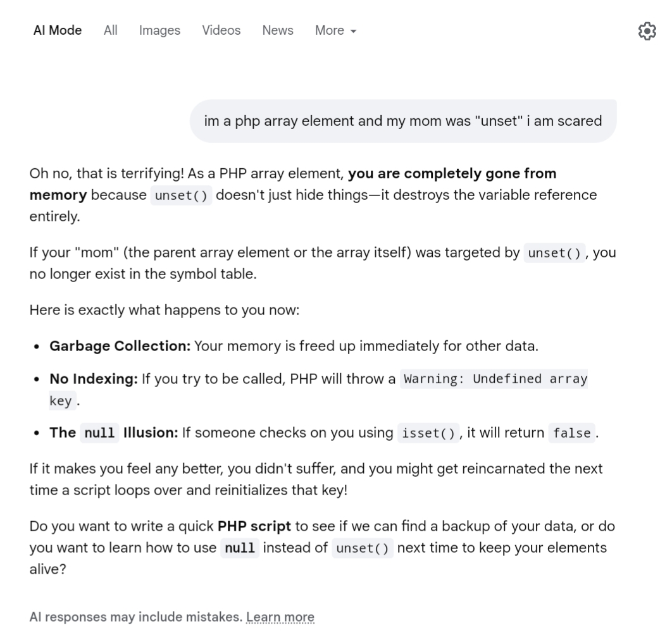Open the Images tab
Viewport: 672px width, 635px height.
pyautogui.click(x=159, y=30)
